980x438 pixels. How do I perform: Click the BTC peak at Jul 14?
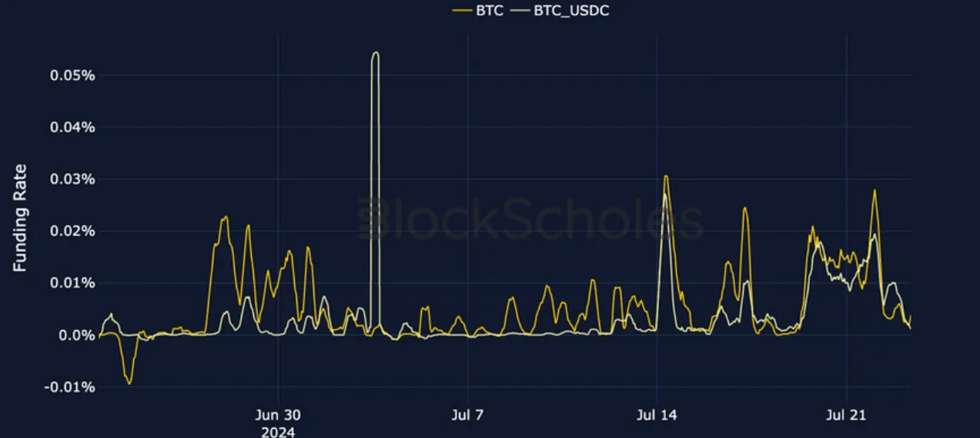point(666,176)
